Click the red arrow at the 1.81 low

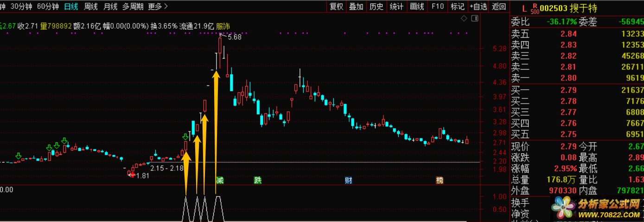132,175
